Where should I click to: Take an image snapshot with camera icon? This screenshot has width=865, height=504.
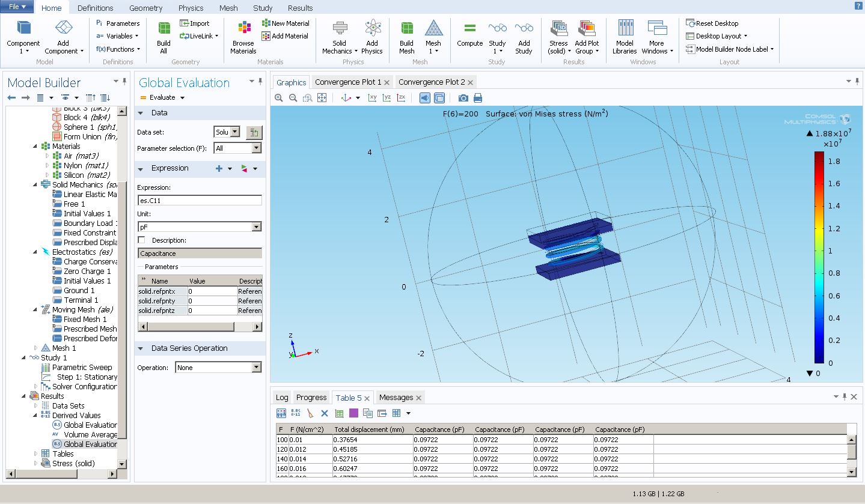tap(463, 98)
